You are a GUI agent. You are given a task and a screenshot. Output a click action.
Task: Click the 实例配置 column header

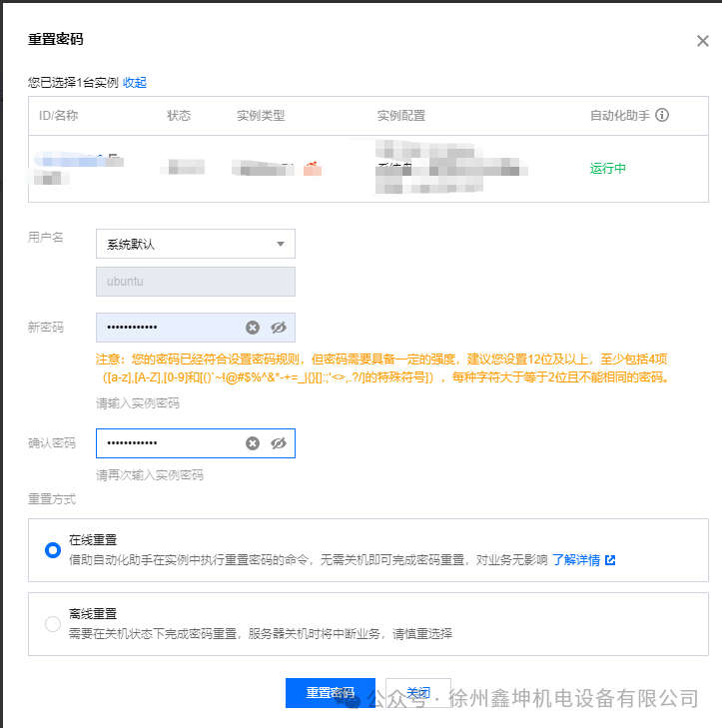coord(401,115)
